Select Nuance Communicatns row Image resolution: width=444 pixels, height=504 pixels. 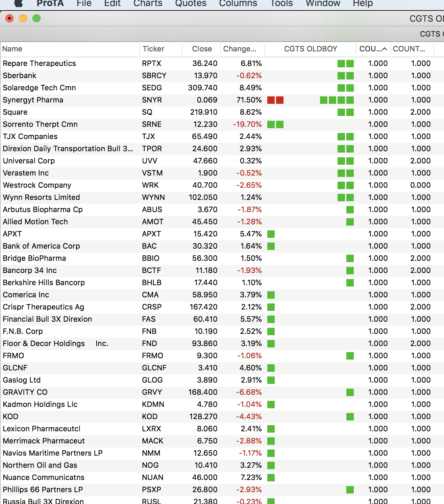tap(222, 478)
